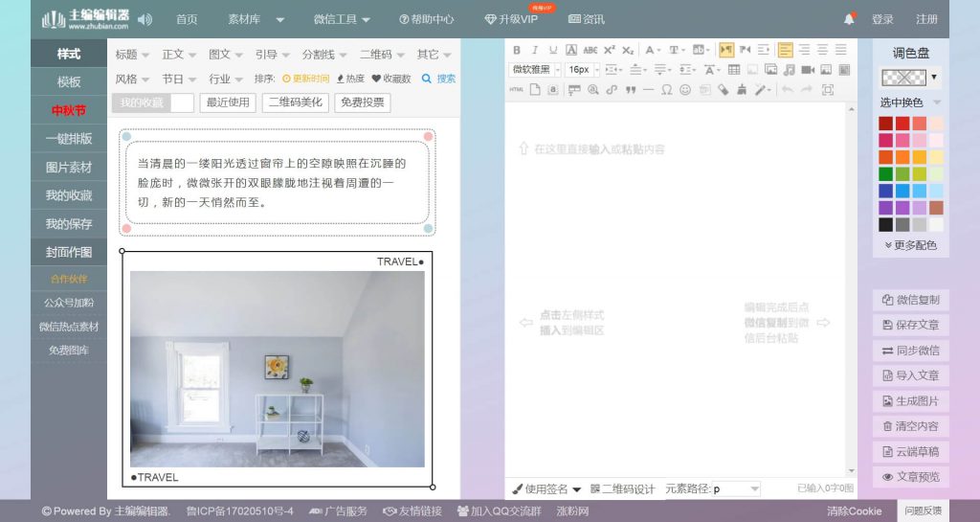The width and height of the screenshot is (980, 522).
Task: Toggle italic formatting
Action: click(534, 50)
